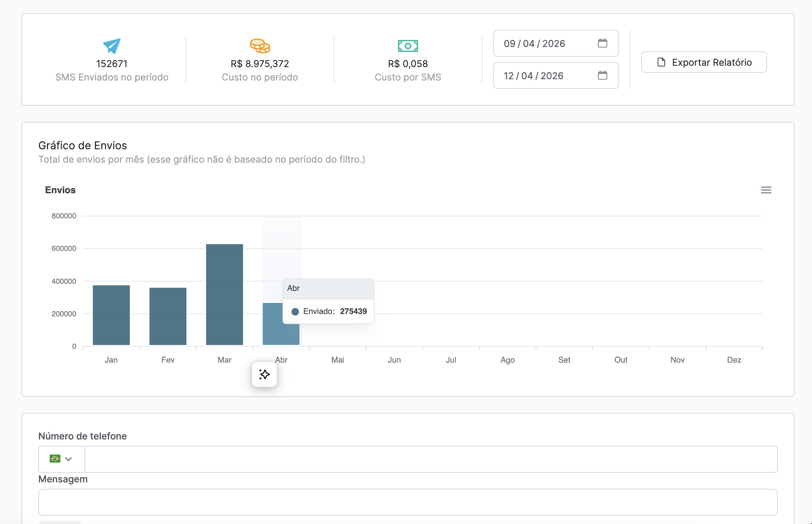Click the banknote icon above Custo por SMS
The width and height of the screenshot is (812, 524).
pos(408,46)
